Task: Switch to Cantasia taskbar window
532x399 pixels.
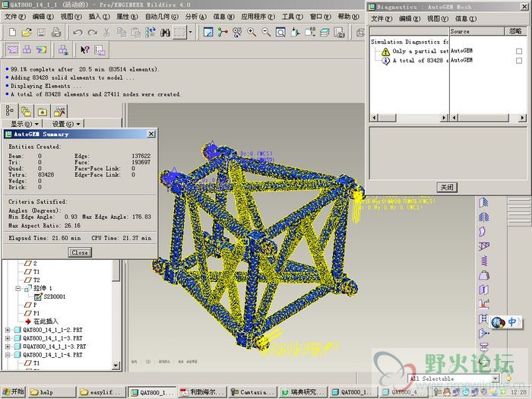Action: pos(253,392)
